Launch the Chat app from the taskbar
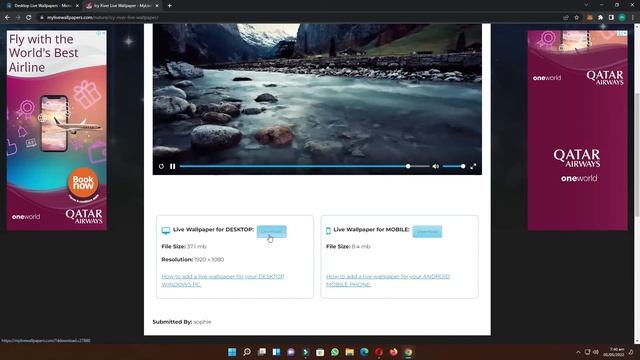The height and width of the screenshot is (360, 640). tap(291, 352)
